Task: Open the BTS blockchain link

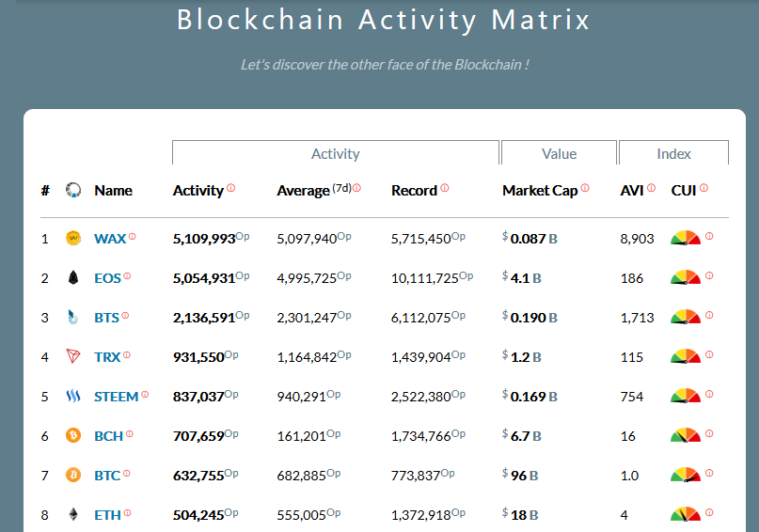Action: point(106,318)
